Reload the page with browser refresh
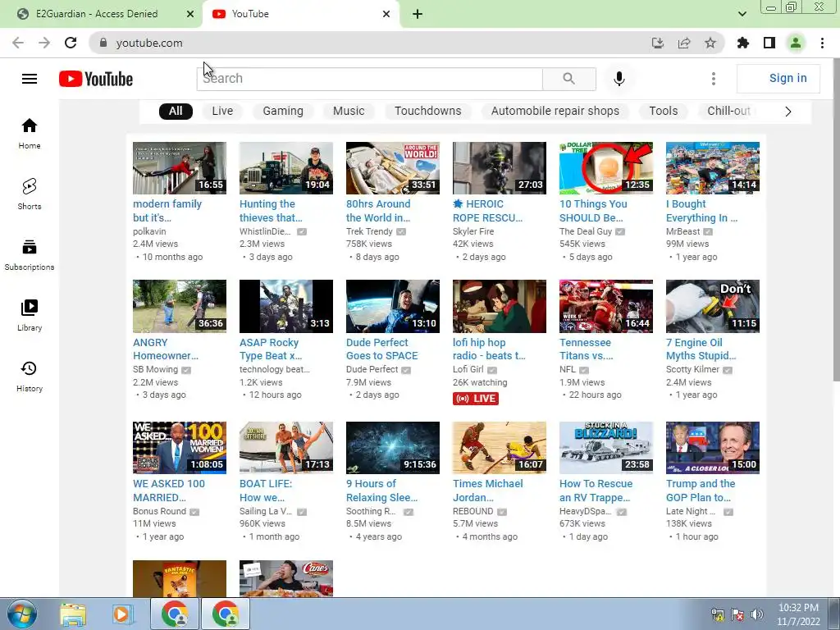840x630 pixels. click(x=71, y=43)
